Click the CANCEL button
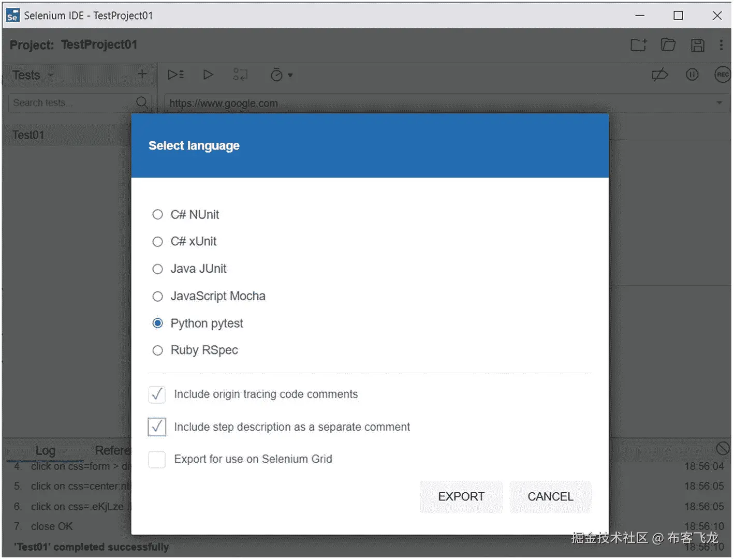This screenshot has width=734, height=560. tap(550, 497)
